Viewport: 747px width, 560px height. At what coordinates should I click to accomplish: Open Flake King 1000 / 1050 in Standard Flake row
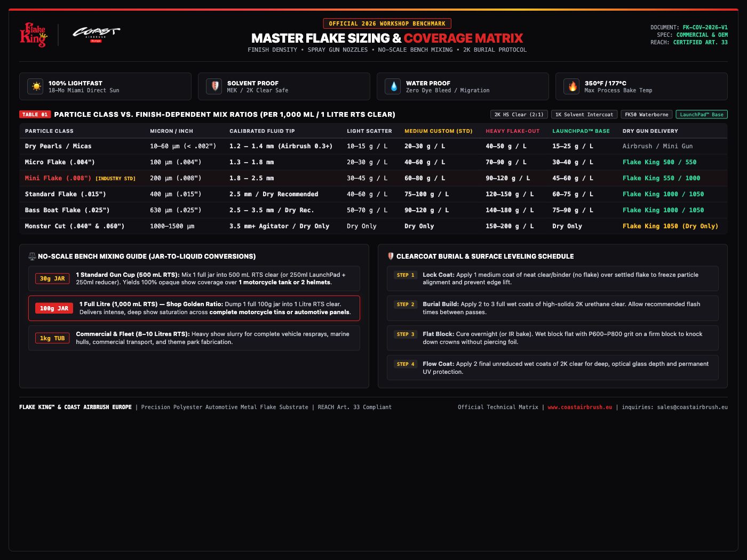(663, 194)
